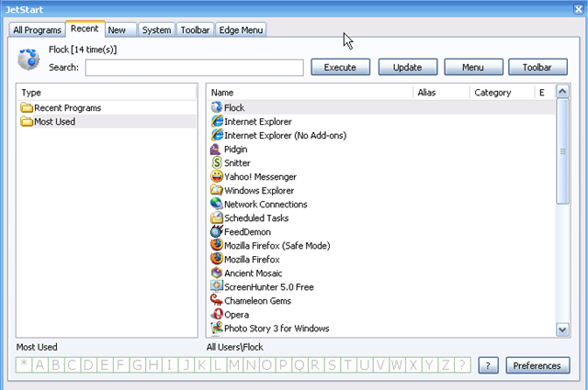Viewport: 588px width, 390px height.
Task: Click the Flock icon in the program list
Action: (x=217, y=107)
